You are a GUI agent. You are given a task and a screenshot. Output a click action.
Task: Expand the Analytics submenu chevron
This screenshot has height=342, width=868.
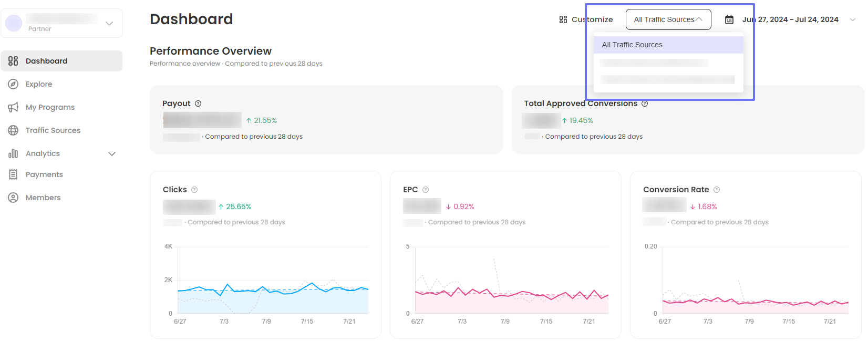click(x=112, y=153)
